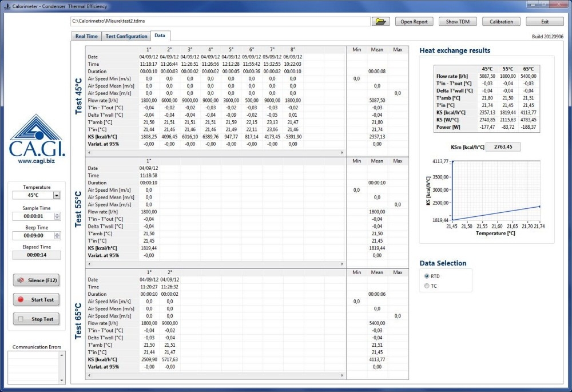Open the www.cagi.biz link
This screenshot has height=392, width=572.
pyautogui.click(x=37, y=161)
